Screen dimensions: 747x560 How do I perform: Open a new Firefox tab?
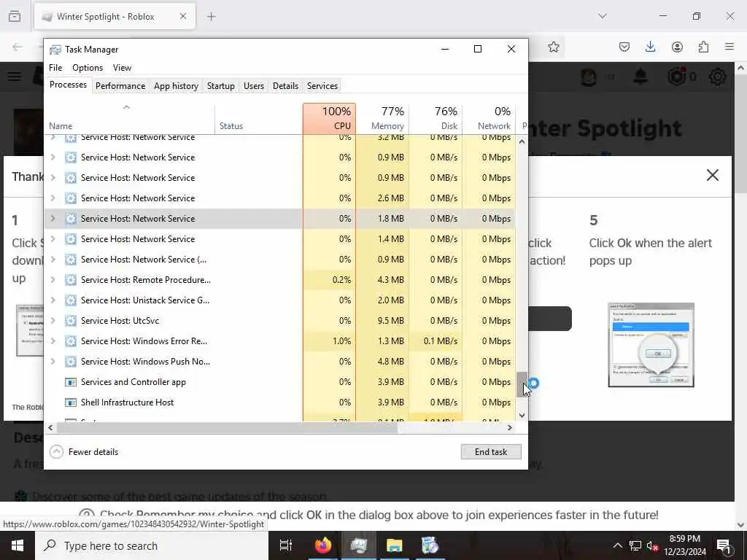point(212,17)
